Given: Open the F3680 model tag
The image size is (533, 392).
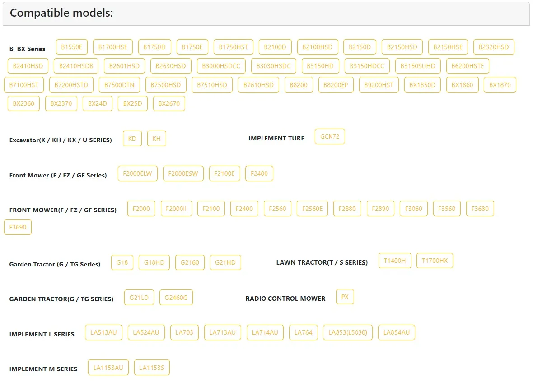Looking at the screenshot, I should [480, 208].
